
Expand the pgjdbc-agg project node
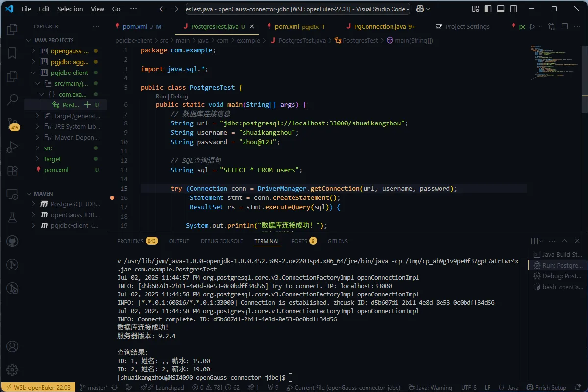click(33, 62)
